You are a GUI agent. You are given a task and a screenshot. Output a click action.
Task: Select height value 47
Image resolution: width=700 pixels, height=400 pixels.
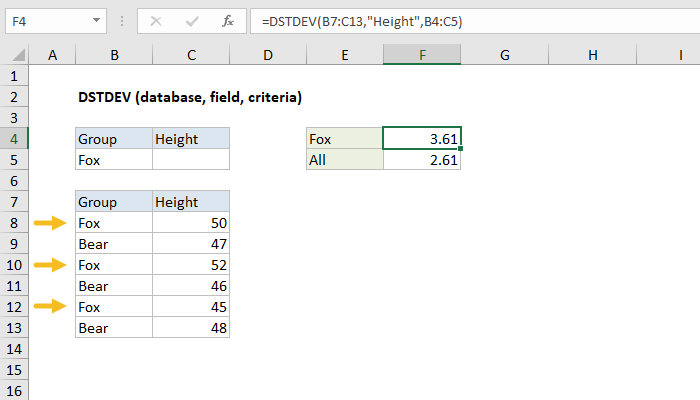[191, 243]
